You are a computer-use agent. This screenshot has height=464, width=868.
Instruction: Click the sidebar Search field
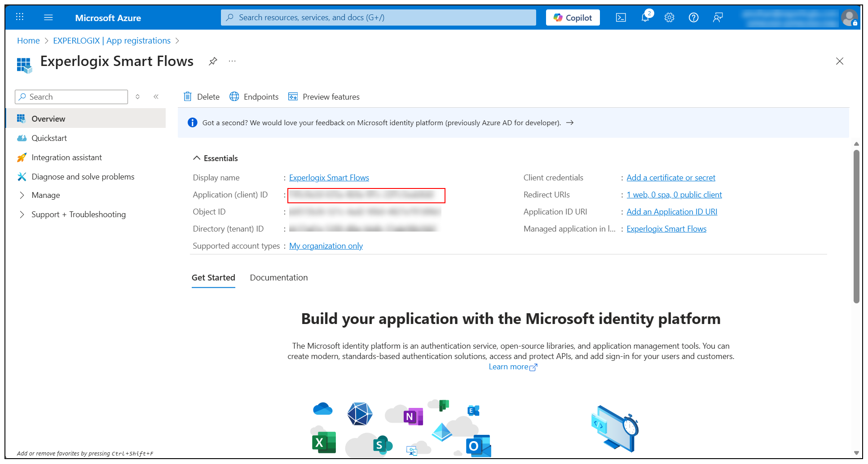tap(71, 96)
